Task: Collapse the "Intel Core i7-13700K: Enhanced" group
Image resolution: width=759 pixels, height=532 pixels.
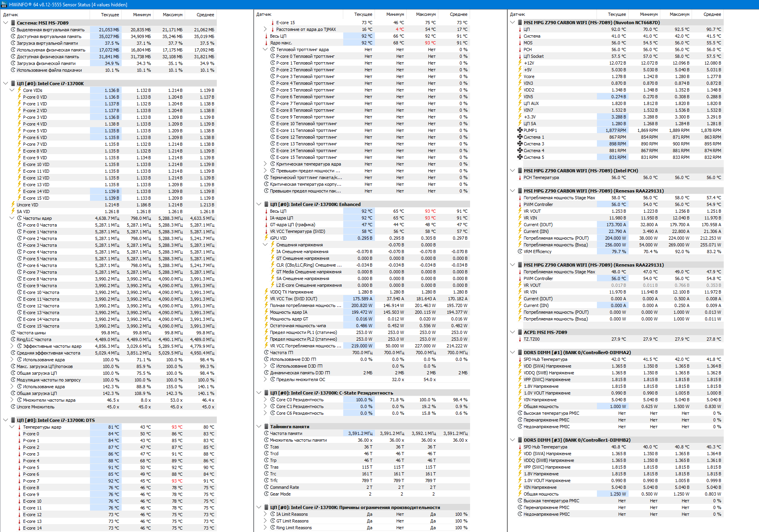Action: pos(259,204)
